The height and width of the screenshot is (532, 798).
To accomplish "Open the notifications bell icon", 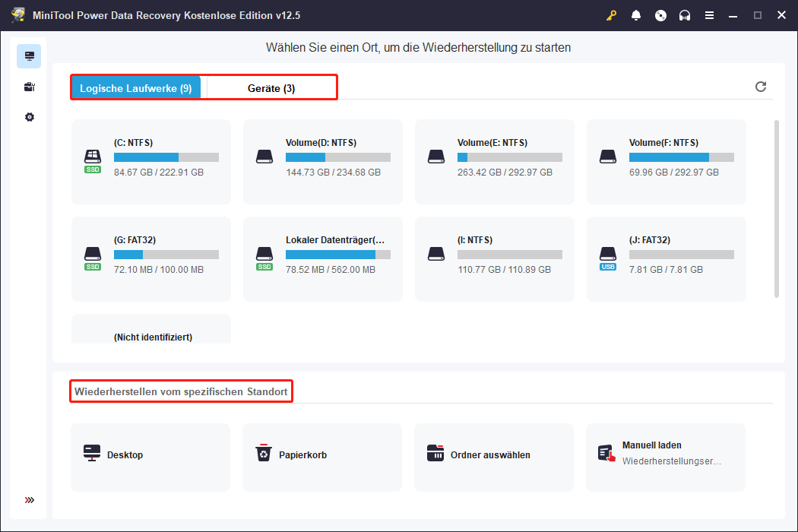I will point(635,15).
